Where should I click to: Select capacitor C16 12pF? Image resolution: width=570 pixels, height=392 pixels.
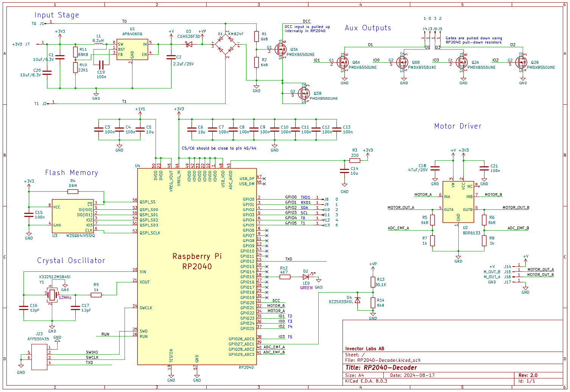pyautogui.click(x=24, y=308)
